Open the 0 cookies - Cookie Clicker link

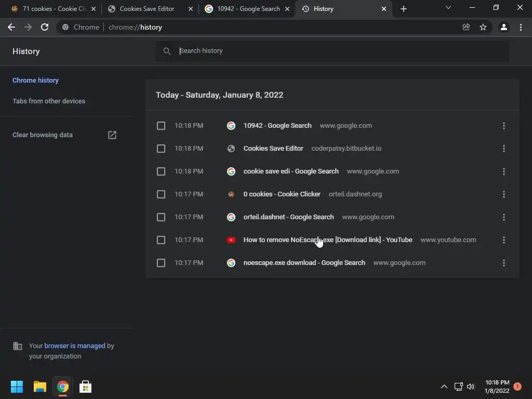pyautogui.click(x=282, y=194)
